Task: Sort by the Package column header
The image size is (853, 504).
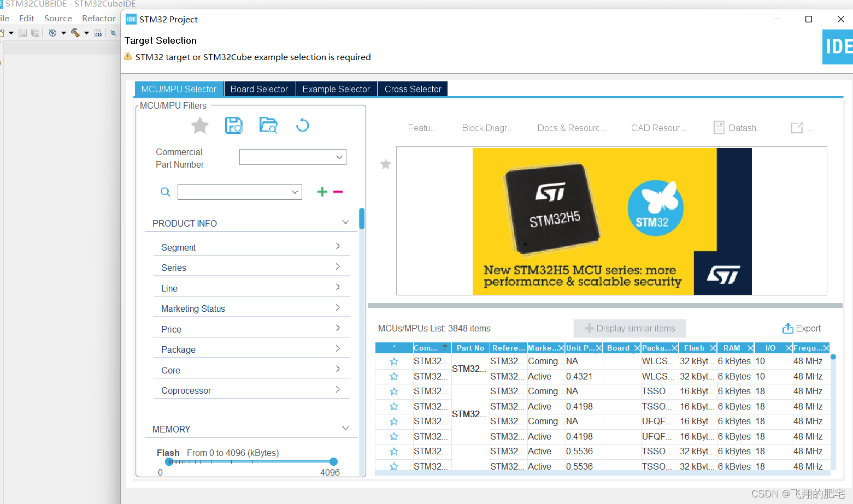Action: 660,348
